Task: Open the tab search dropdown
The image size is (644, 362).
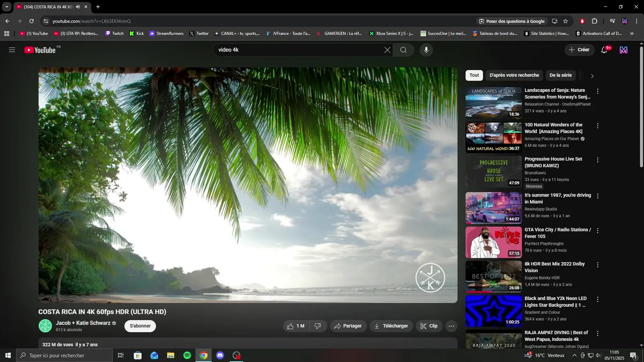Action: coord(7,7)
